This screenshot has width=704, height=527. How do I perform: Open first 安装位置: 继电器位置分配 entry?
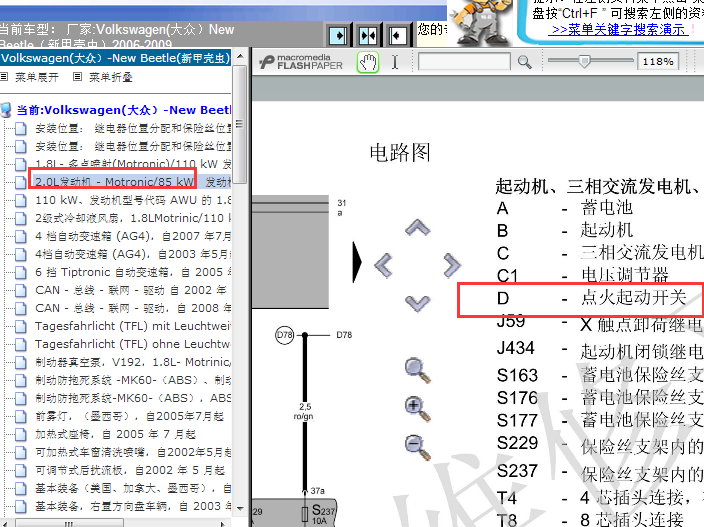[x=133, y=128]
